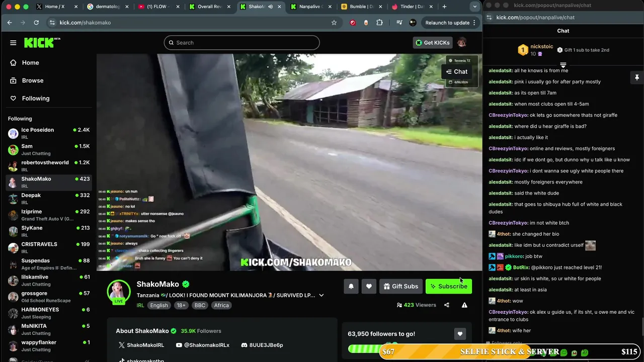Open SlyKane channel in sidebar
Screen dimensions: 644x362
point(48,231)
